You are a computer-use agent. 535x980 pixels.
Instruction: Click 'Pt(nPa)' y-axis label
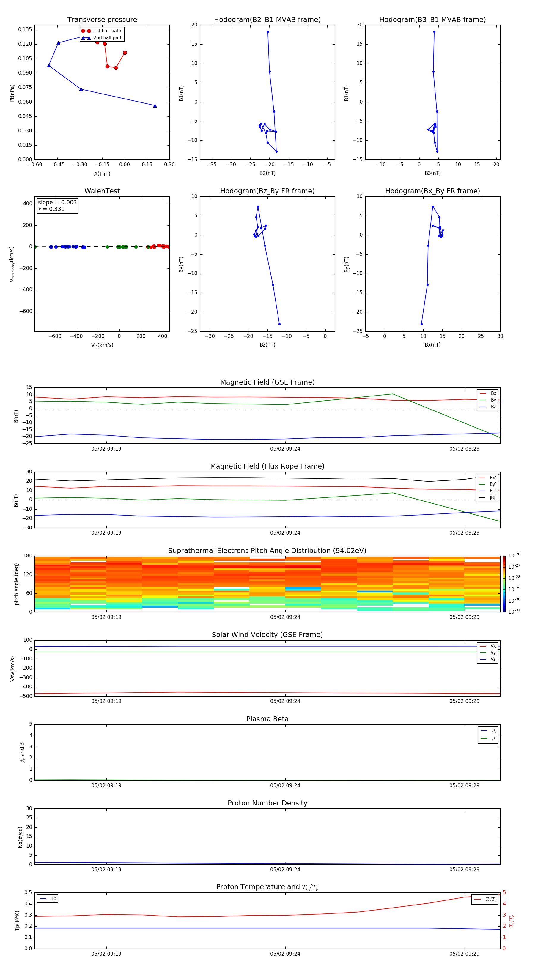coord(12,93)
